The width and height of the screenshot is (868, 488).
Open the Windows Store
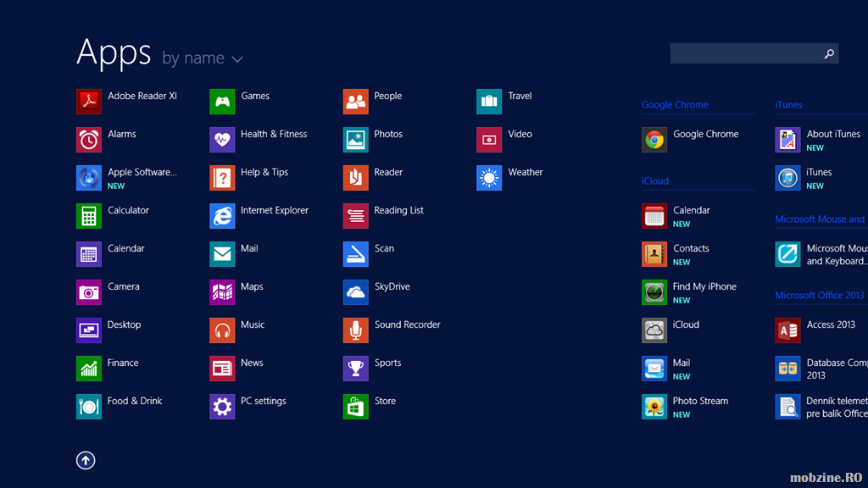click(x=370, y=407)
